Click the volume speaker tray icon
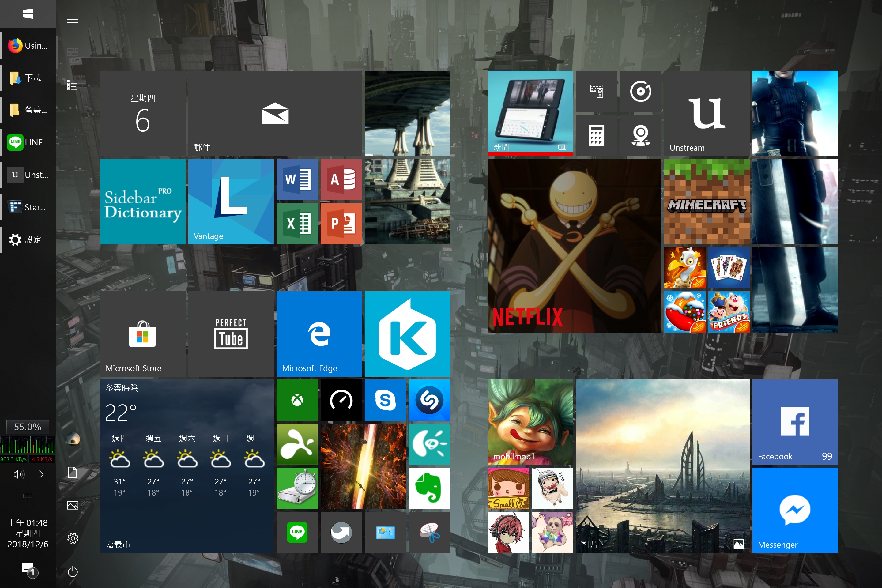This screenshot has width=882, height=588. tap(19, 474)
